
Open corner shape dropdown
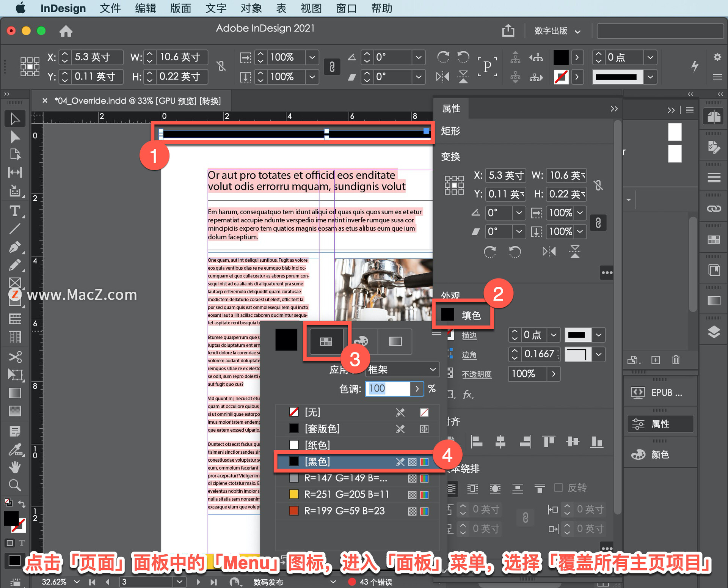598,354
